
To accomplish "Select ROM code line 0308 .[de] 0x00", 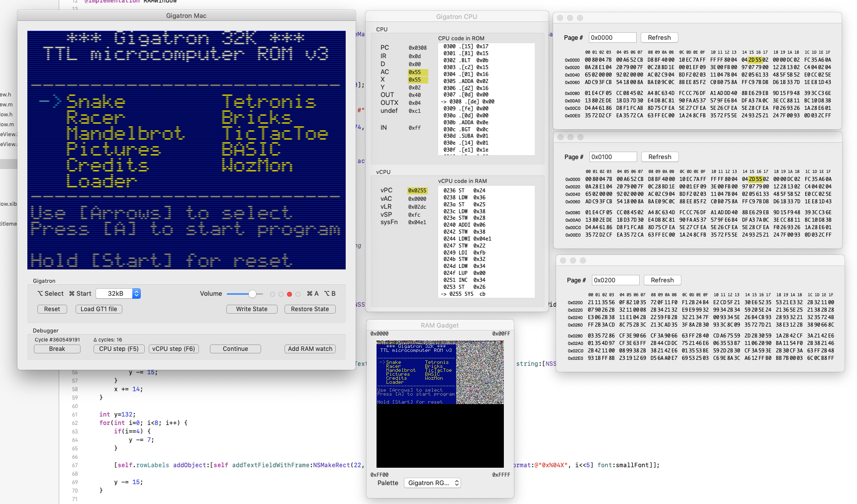I will (468, 101).
